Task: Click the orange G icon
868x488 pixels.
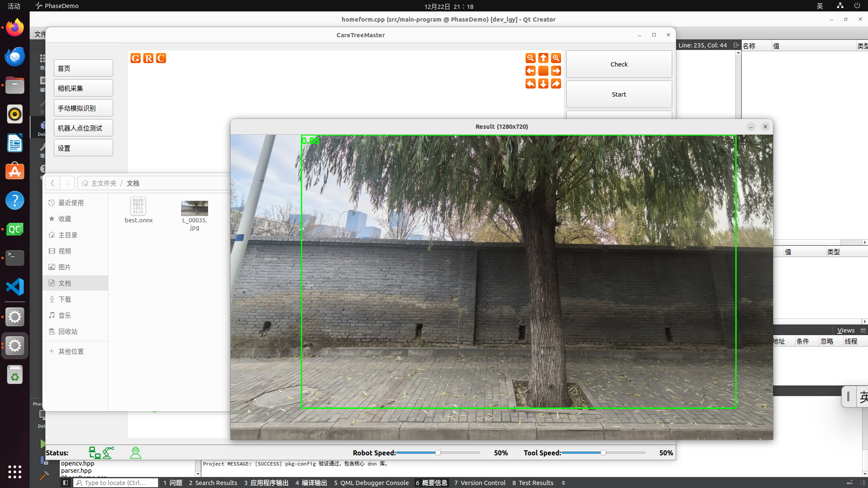Action: [x=136, y=58]
